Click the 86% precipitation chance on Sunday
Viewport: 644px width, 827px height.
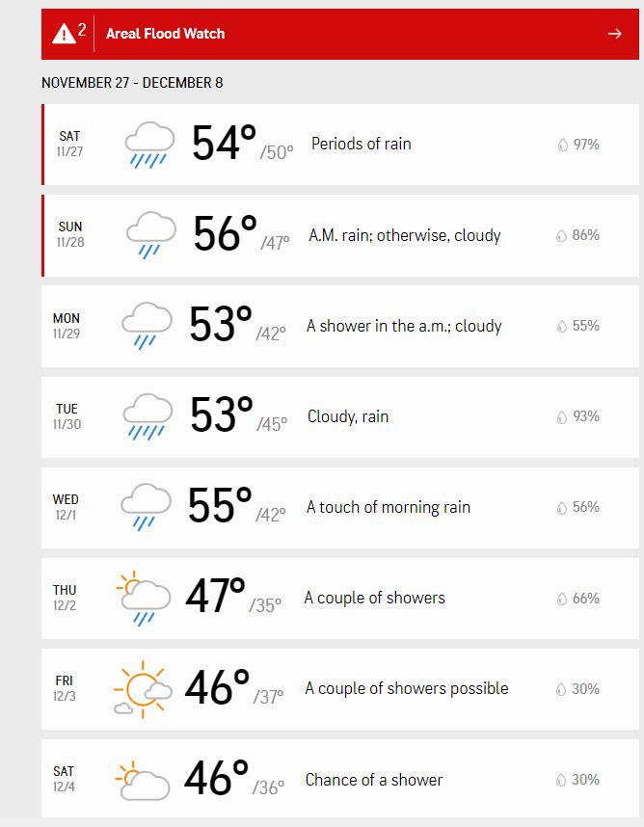point(585,235)
